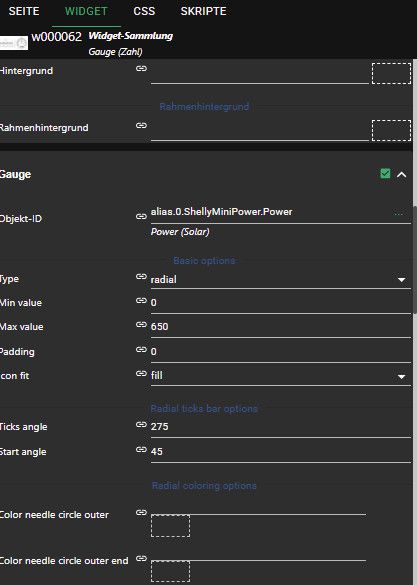The image size is (417, 585).
Task: Click the Max value field showing 650
Action: (280, 327)
